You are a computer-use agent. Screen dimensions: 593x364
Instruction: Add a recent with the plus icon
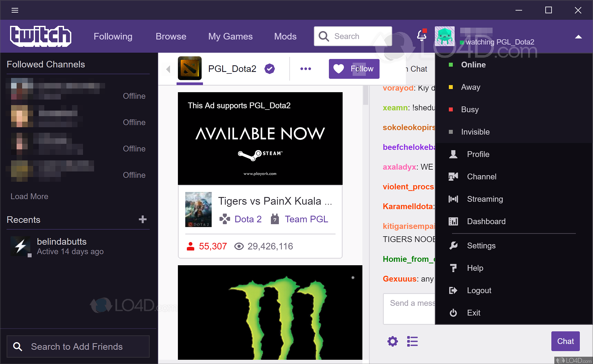click(x=143, y=219)
